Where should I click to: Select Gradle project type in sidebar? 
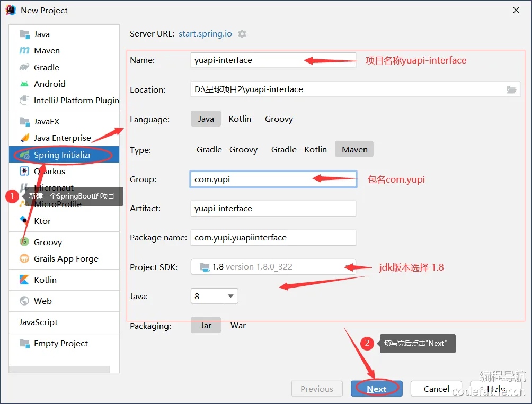[47, 67]
